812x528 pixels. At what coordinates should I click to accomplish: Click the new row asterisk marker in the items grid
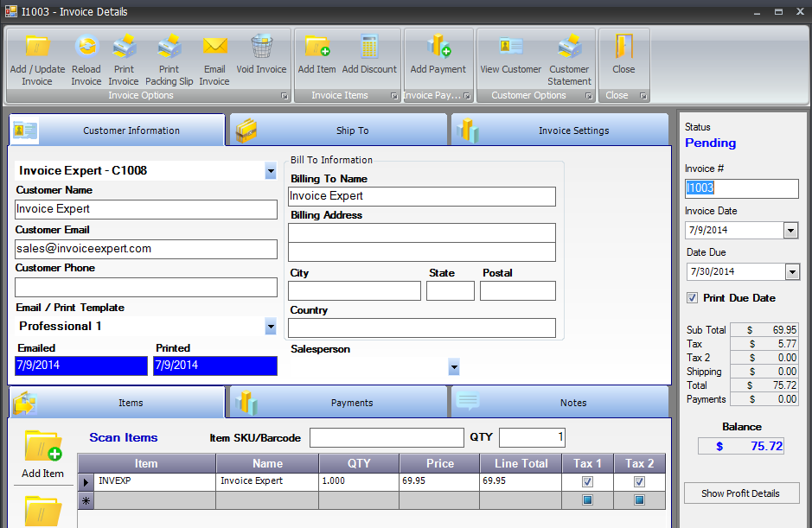pos(86,500)
